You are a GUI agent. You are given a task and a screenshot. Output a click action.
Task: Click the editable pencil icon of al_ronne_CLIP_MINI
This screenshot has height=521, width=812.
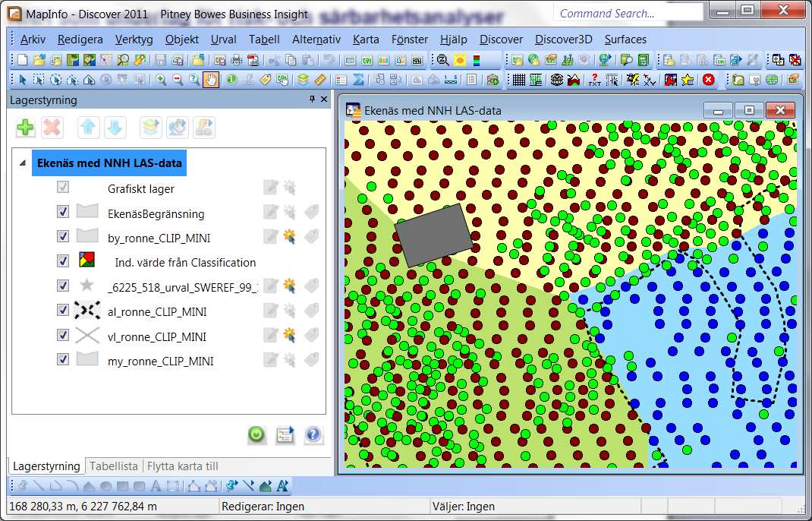(270, 311)
